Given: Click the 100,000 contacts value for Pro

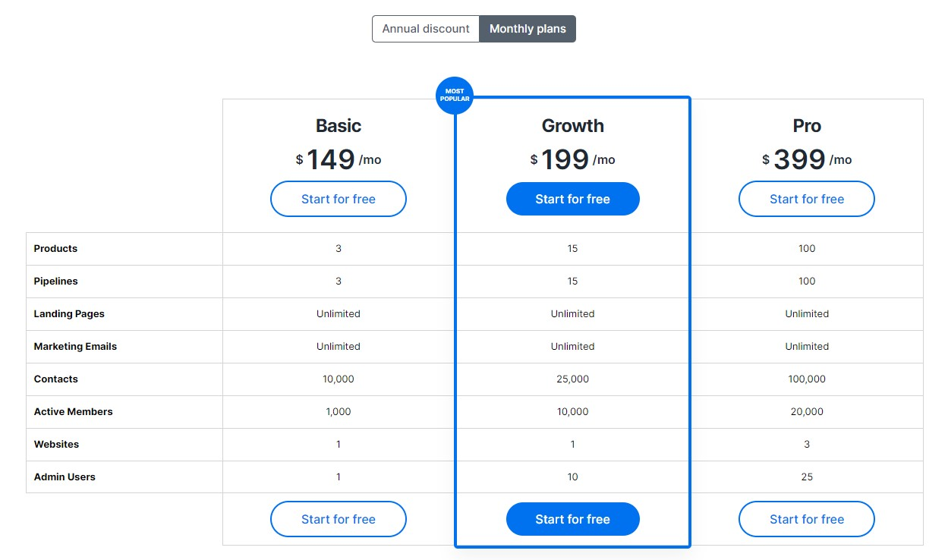Looking at the screenshot, I should point(807,379).
